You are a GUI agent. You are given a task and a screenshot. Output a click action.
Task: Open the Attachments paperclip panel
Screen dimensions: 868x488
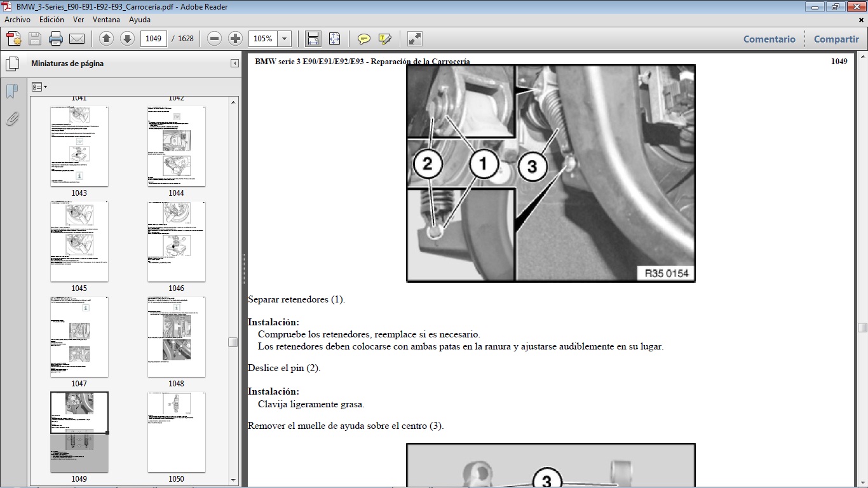[11, 119]
